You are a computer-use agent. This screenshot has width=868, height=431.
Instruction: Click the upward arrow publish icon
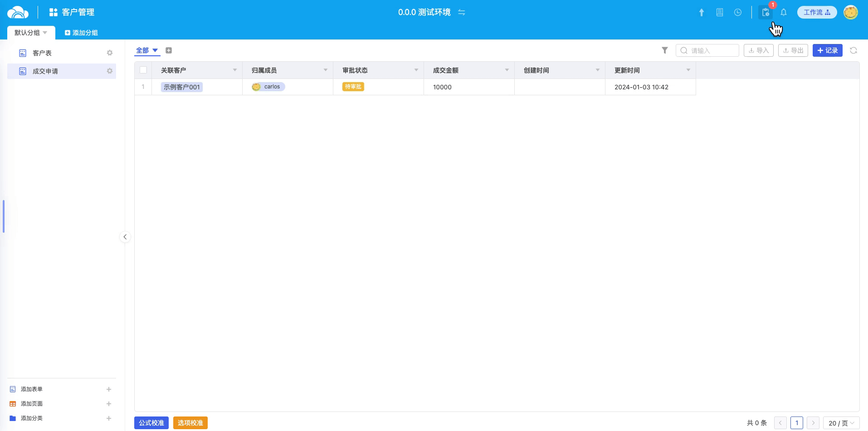(x=701, y=13)
